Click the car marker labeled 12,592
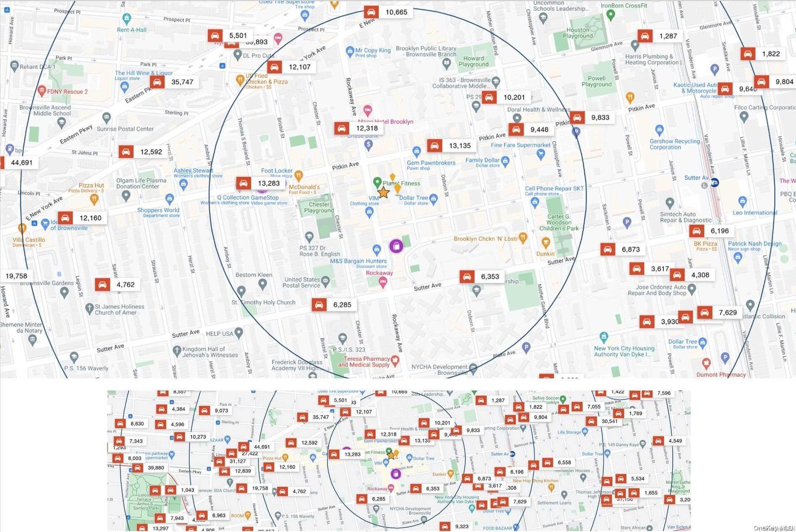The image size is (796, 532). pyautogui.click(x=144, y=152)
